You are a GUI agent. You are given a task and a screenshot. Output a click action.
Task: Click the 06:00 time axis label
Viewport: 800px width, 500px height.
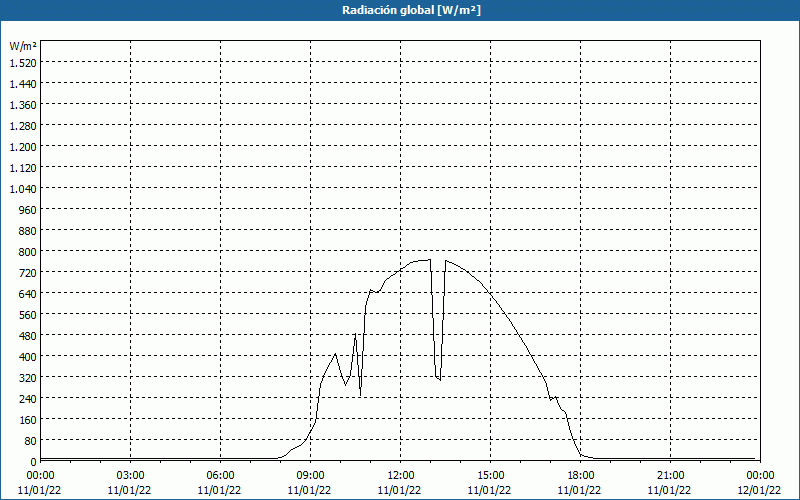click(x=220, y=476)
